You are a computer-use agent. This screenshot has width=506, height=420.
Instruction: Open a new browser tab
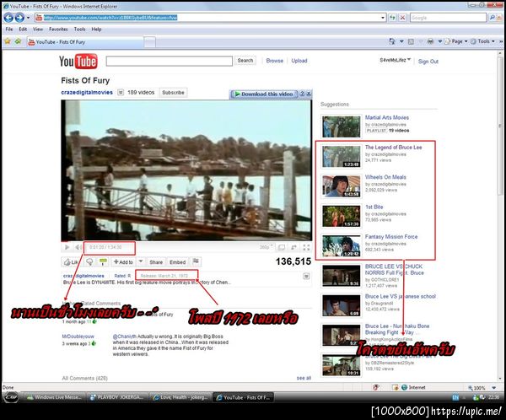point(149,42)
